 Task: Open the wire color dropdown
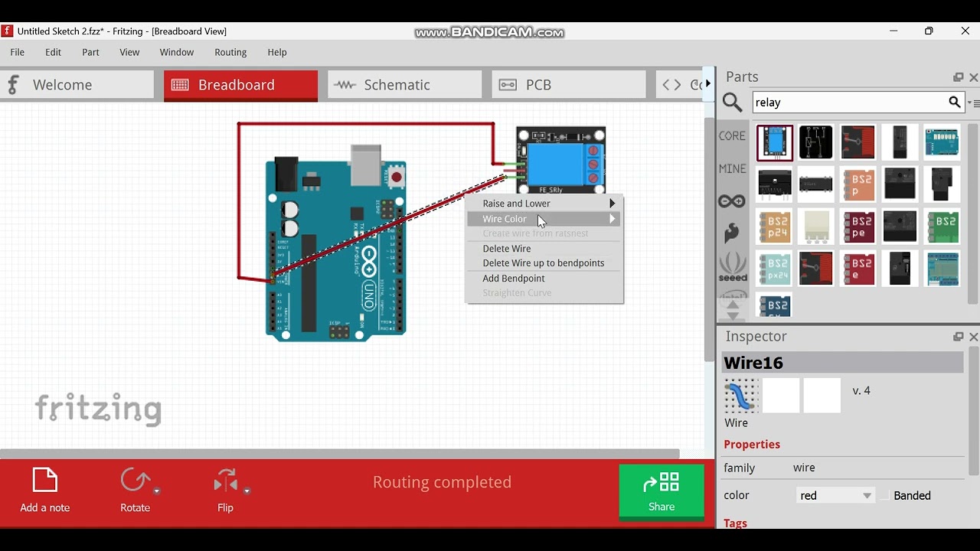click(835, 496)
